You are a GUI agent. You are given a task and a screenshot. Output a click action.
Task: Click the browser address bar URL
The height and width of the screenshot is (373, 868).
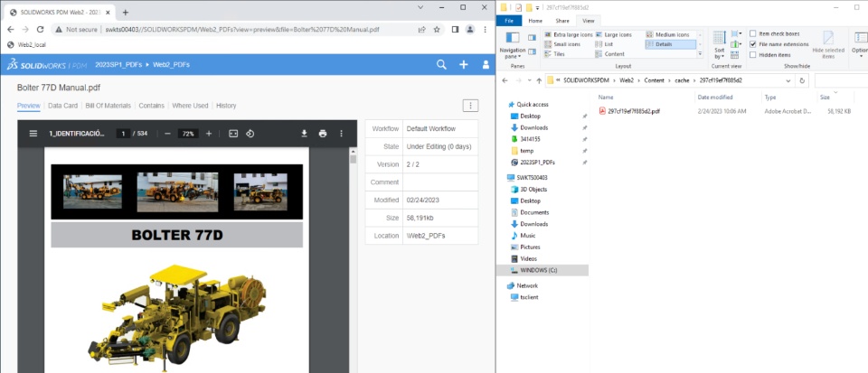(x=242, y=29)
